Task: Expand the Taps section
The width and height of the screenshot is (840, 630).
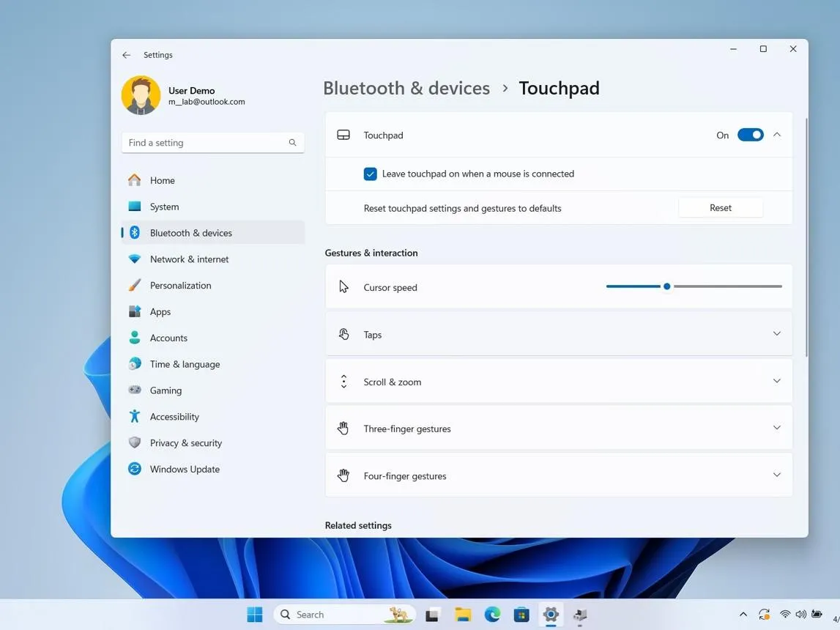Action: point(559,334)
